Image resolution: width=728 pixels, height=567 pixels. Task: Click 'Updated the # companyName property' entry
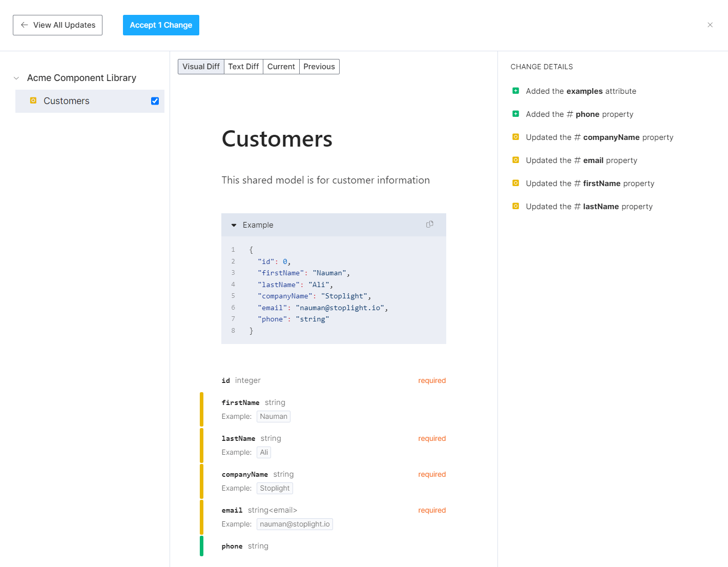click(599, 137)
